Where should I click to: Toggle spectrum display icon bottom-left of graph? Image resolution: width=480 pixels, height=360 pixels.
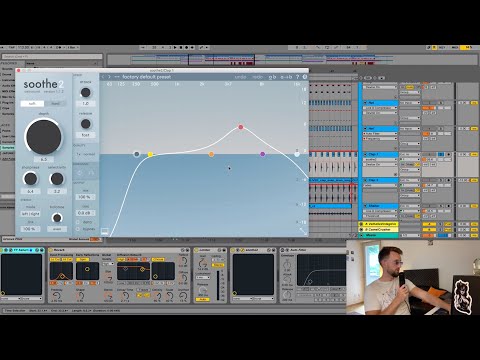point(105,231)
